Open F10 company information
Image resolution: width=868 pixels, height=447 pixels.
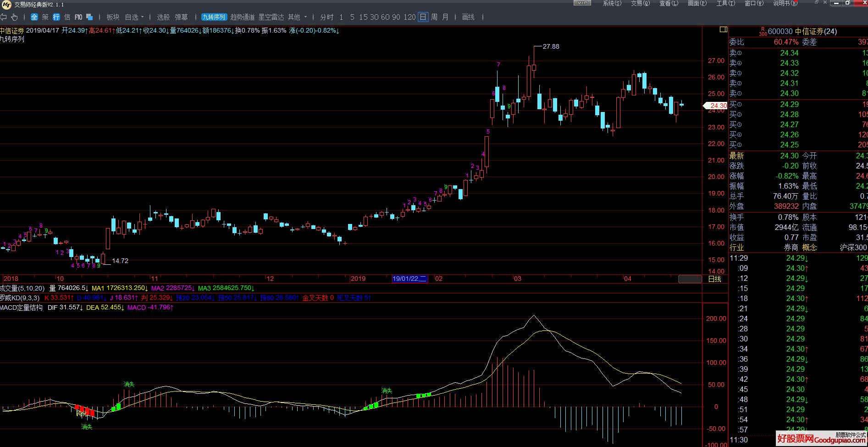78,17
